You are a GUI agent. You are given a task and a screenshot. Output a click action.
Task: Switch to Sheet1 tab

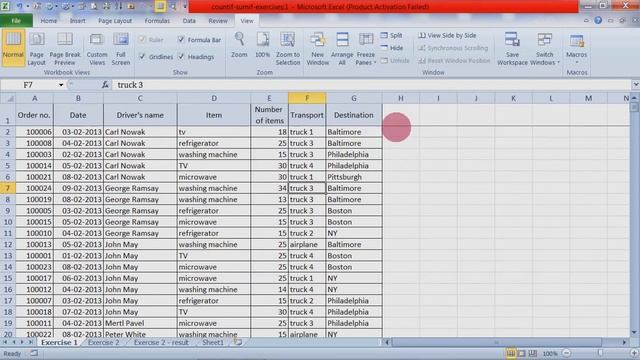click(213, 342)
